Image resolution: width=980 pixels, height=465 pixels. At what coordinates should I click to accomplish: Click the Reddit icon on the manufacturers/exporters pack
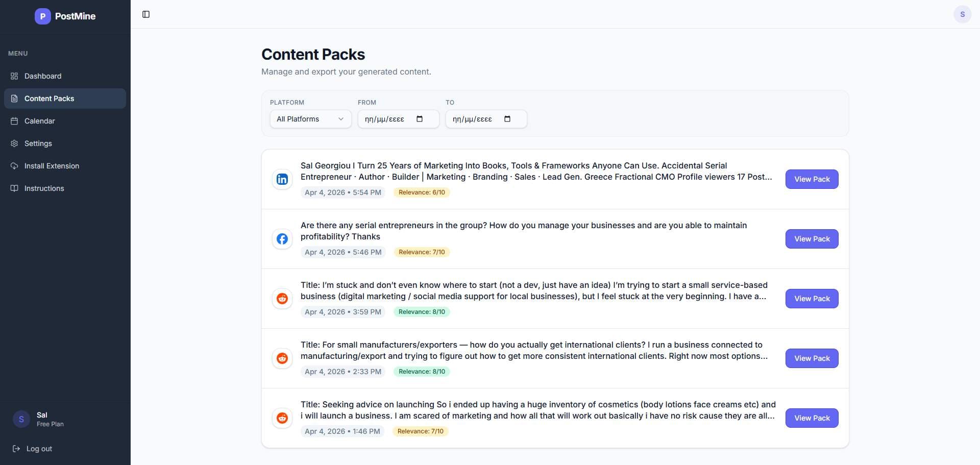click(282, 358)
